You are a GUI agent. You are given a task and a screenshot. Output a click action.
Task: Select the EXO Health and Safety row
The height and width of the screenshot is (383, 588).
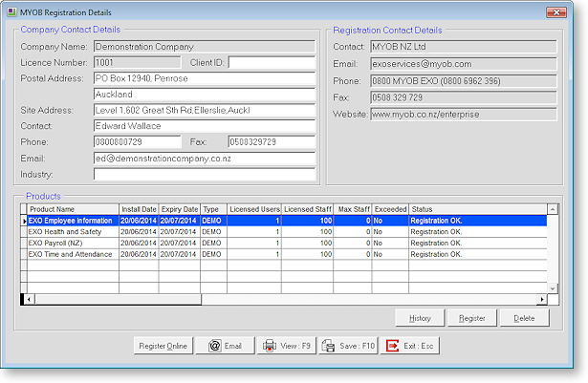click(x=287, y=232)
